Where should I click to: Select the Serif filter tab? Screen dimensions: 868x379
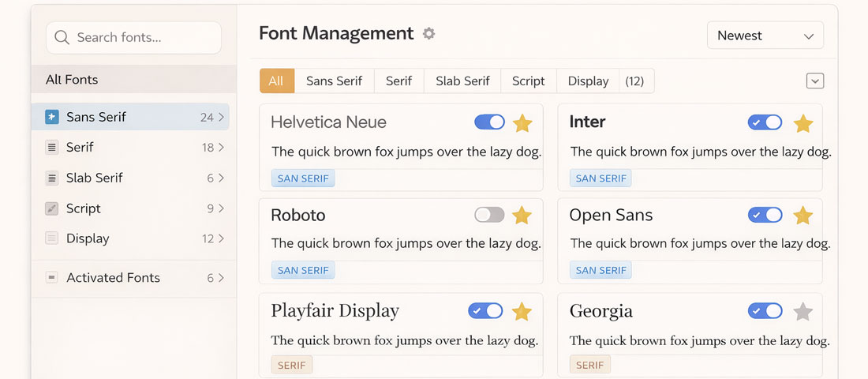click(399, 81)
